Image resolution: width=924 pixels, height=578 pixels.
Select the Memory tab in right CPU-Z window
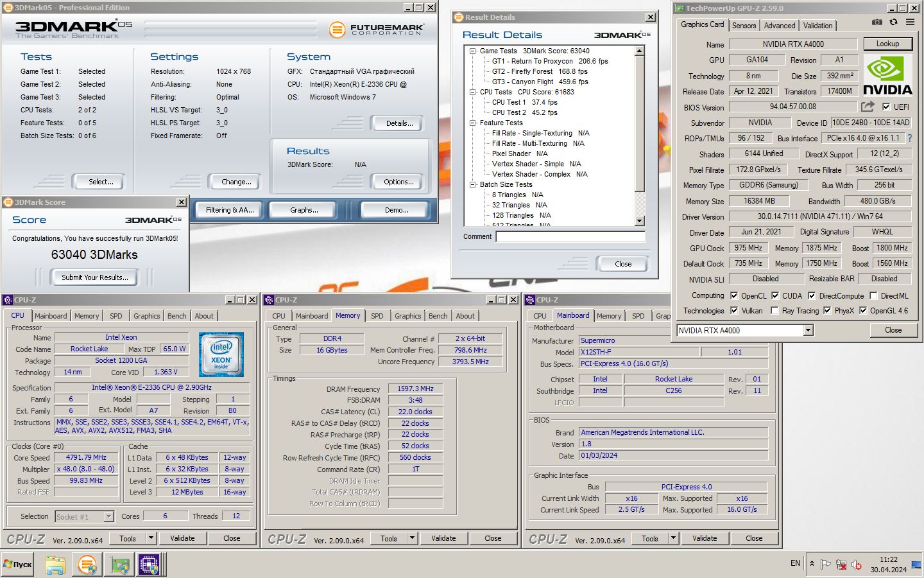[x=609, y=316]
